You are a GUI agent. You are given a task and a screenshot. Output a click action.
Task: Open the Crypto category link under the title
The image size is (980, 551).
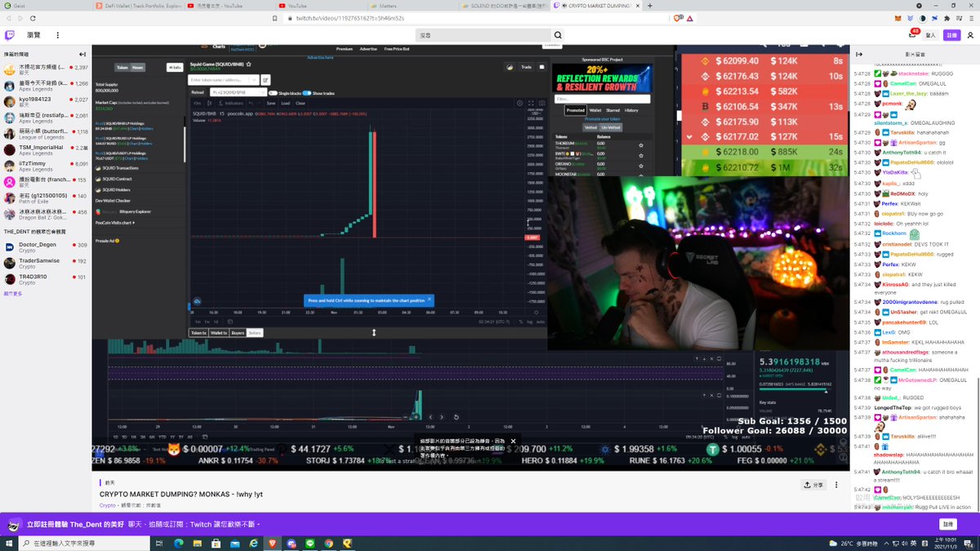pyautogui.click(x=108, y=505)
